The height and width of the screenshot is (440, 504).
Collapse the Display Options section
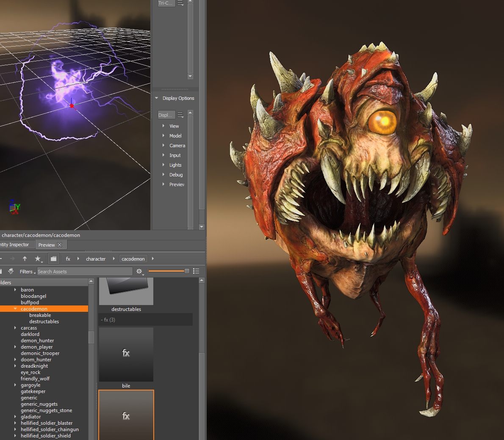click(x=157, y=98)
